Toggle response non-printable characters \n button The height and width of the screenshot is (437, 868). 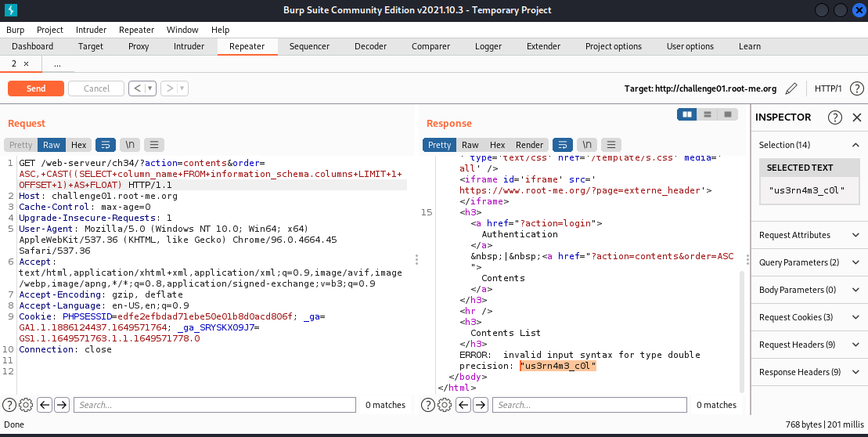pos(587,145)
